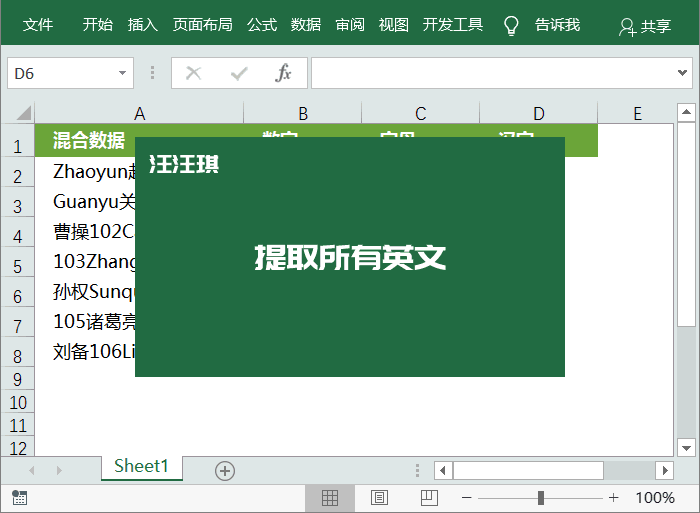
Task: Click the horizontal scrollbar thumb
Action: click(x=528, y=470)
